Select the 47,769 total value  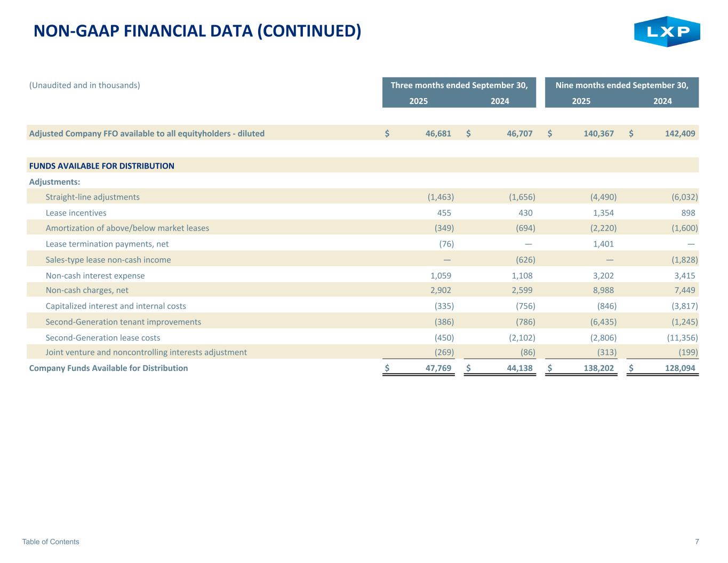coord(438,368)
